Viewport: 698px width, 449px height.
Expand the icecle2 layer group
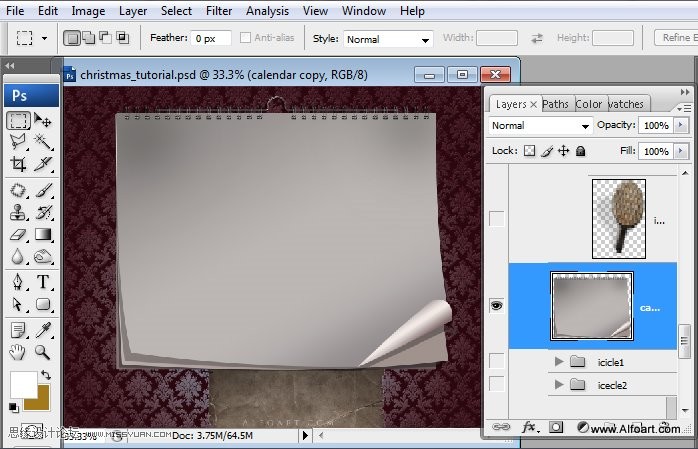[557, 384]
